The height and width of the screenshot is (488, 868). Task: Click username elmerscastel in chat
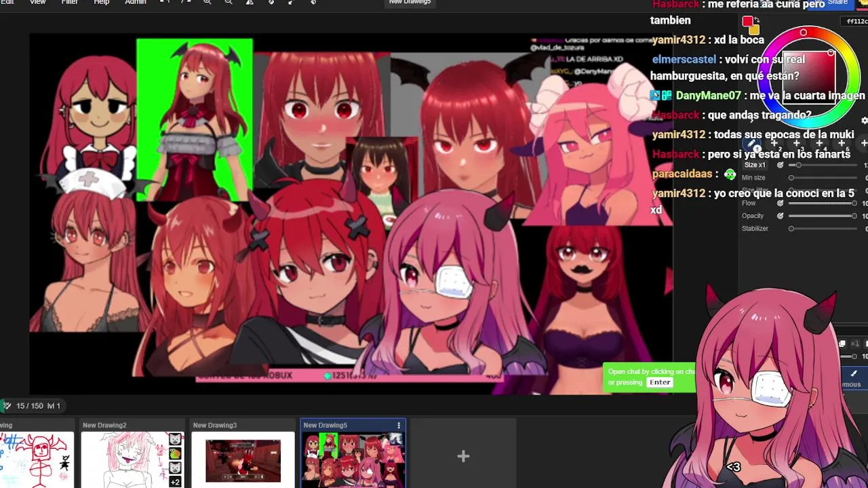[x=684, y=60]
